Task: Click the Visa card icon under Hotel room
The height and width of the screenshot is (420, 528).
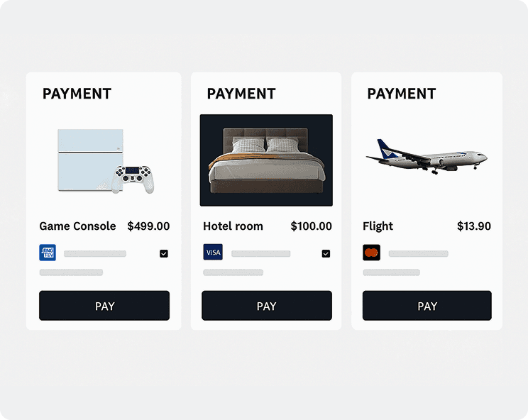Action: pos(213,253)
